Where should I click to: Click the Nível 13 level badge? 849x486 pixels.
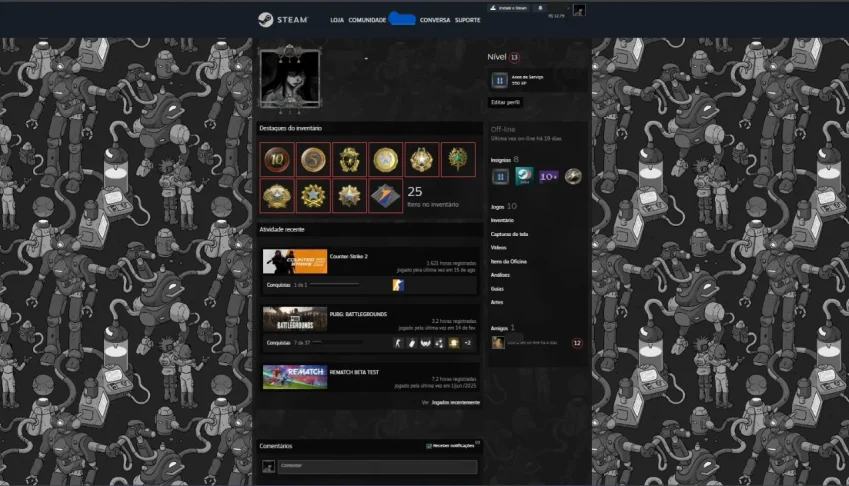click(514, 57)
